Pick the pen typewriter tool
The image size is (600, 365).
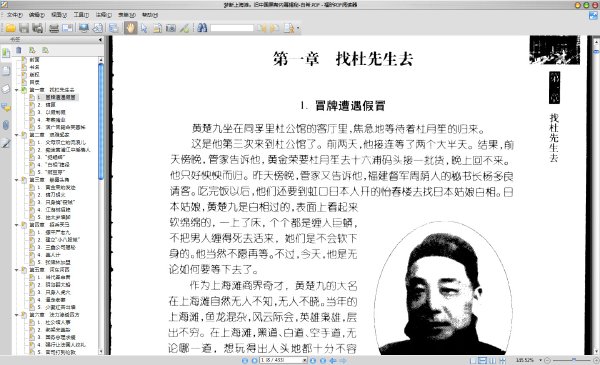(184, 28)
